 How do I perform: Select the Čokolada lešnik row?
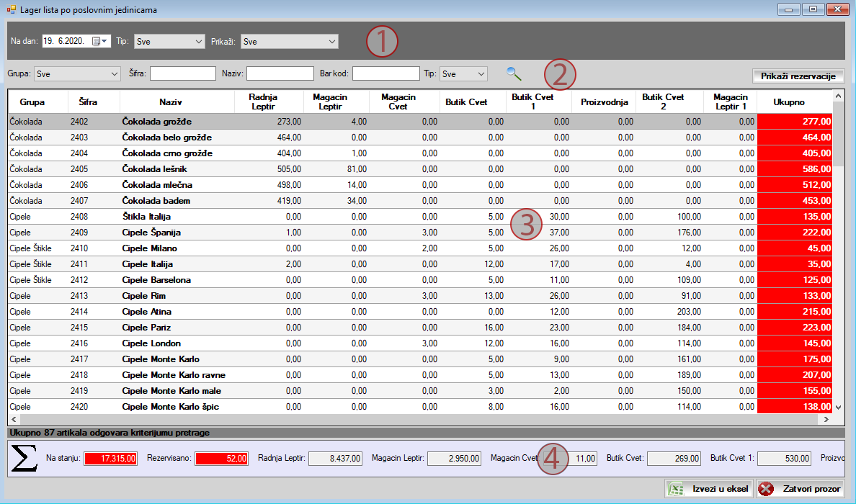[421, 169]
